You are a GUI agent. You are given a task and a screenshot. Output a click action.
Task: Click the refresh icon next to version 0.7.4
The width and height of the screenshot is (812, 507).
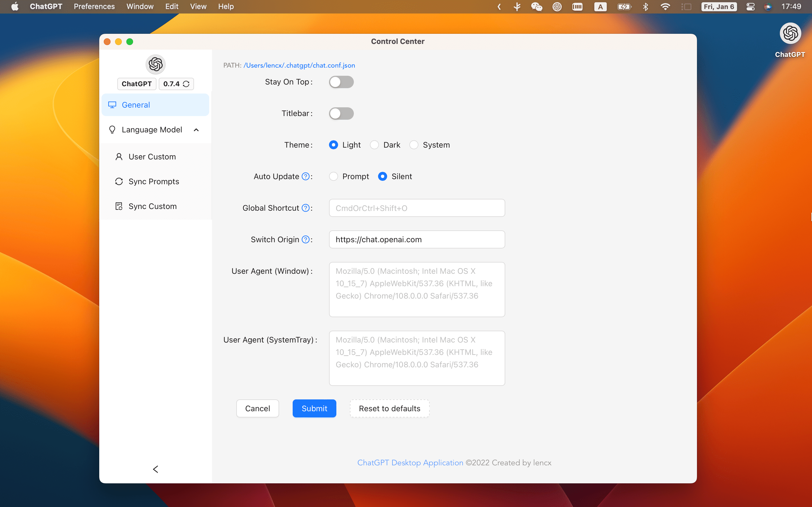186,84
